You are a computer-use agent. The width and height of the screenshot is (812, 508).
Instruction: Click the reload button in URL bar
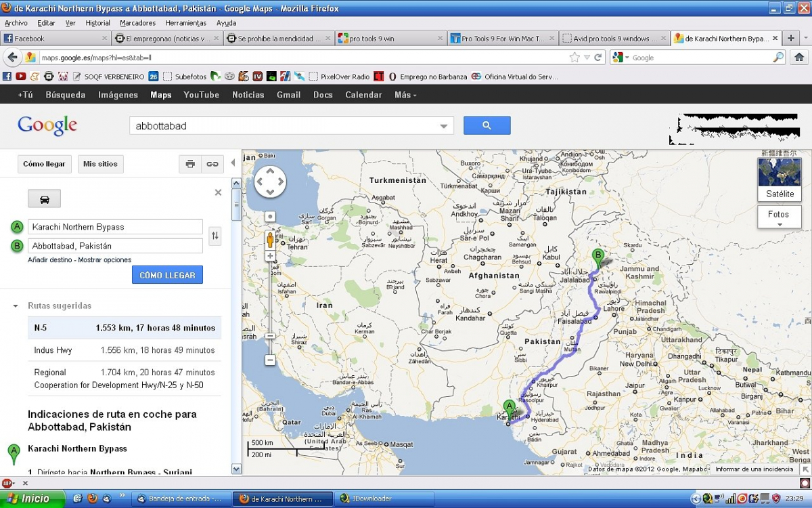click(598, 58)
